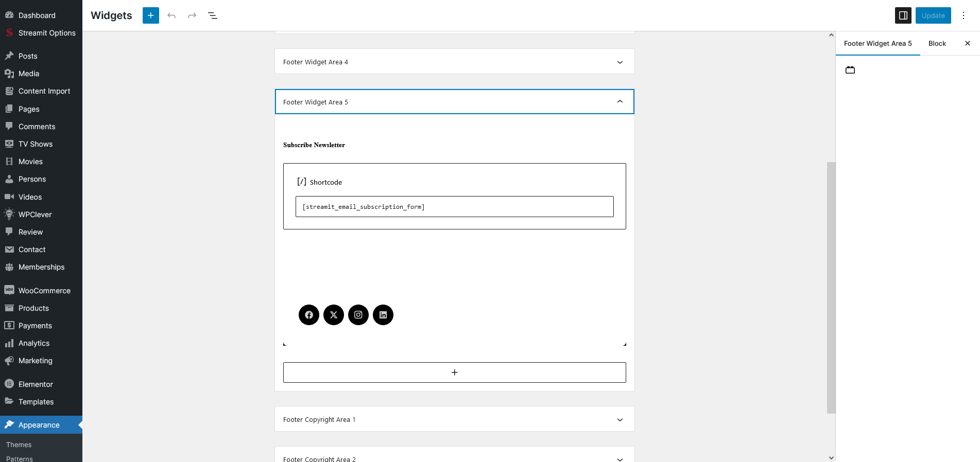The image size is (980, 462).
Task: Open Elementor menu
Action: click(x=41, y=384)
